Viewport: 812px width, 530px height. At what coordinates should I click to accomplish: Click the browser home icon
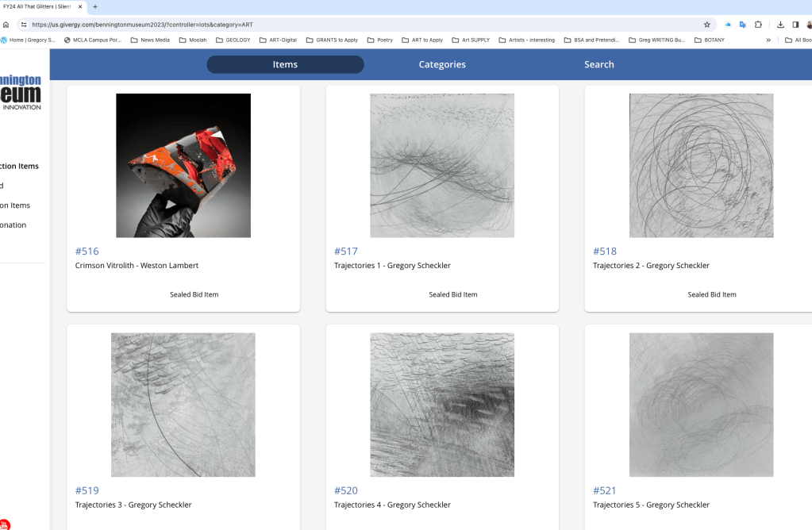tap(6, 25)
